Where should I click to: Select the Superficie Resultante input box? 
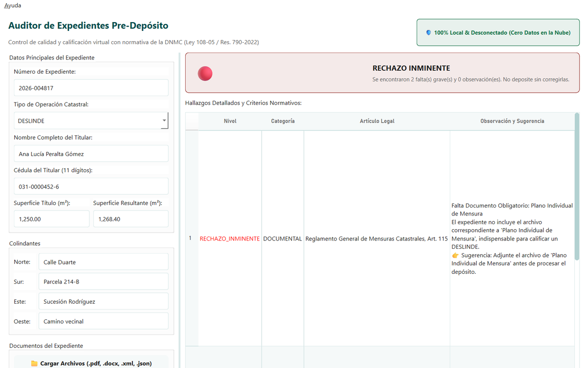(131, 219)
